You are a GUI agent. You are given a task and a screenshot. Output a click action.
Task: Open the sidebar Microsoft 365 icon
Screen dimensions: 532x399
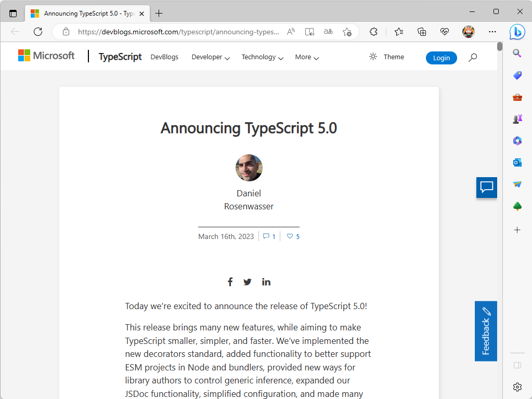(517, 141)
